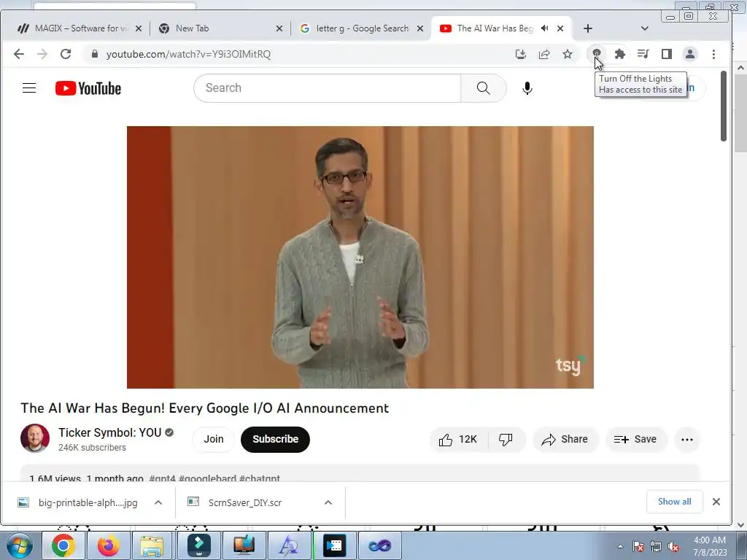
Task: Like the video (12K)
Action: (x=458, y=439)
